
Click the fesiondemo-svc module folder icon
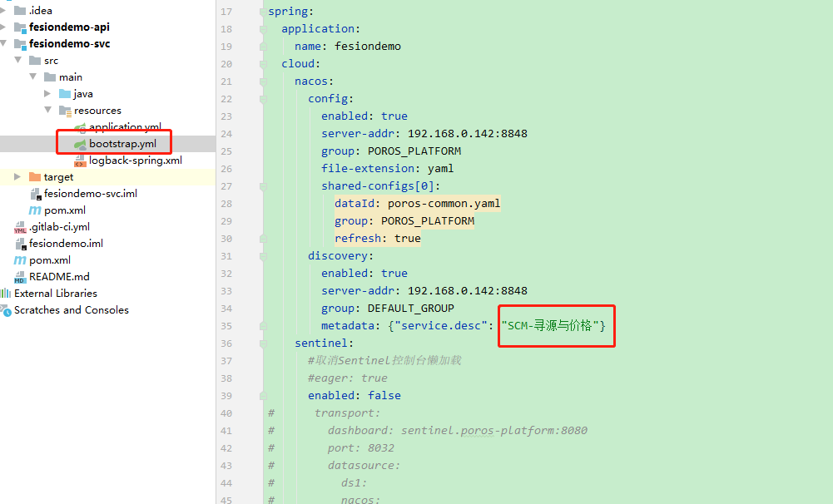20,44
